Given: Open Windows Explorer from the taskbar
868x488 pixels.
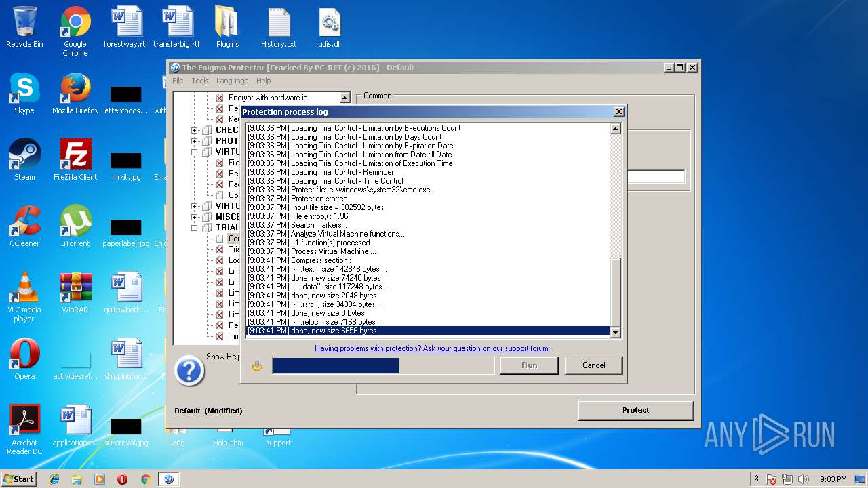Looking at the screenshot, I should coord(77,479).
